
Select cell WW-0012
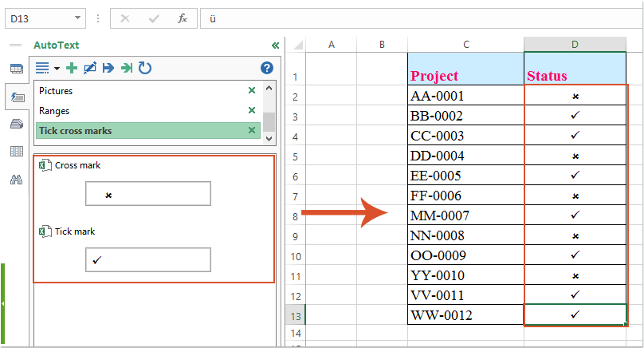point(465,315)
